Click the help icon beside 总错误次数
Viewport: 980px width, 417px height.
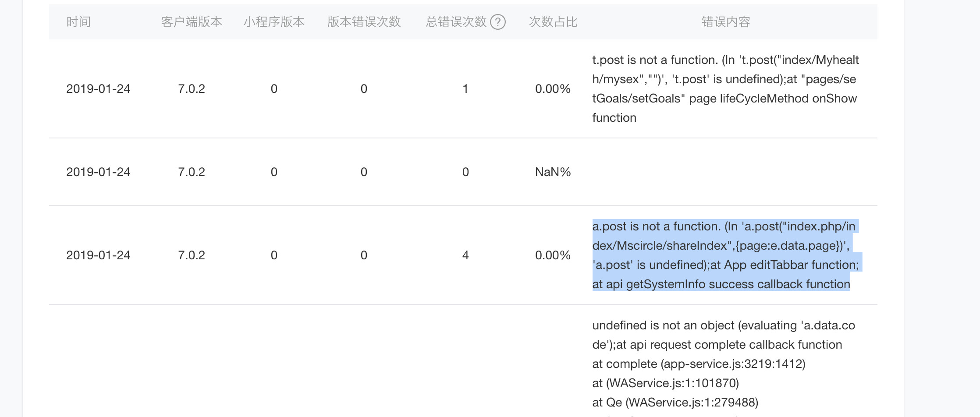pyautogui.click(x=498, y=22)
